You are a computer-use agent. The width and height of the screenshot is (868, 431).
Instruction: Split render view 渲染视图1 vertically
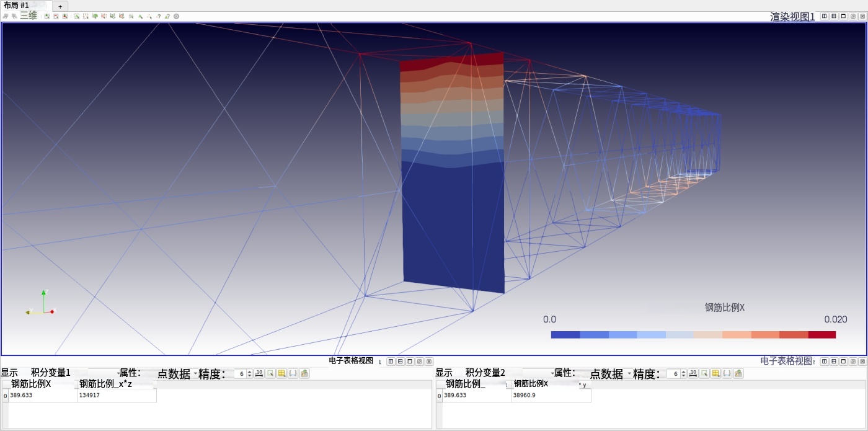834,16
